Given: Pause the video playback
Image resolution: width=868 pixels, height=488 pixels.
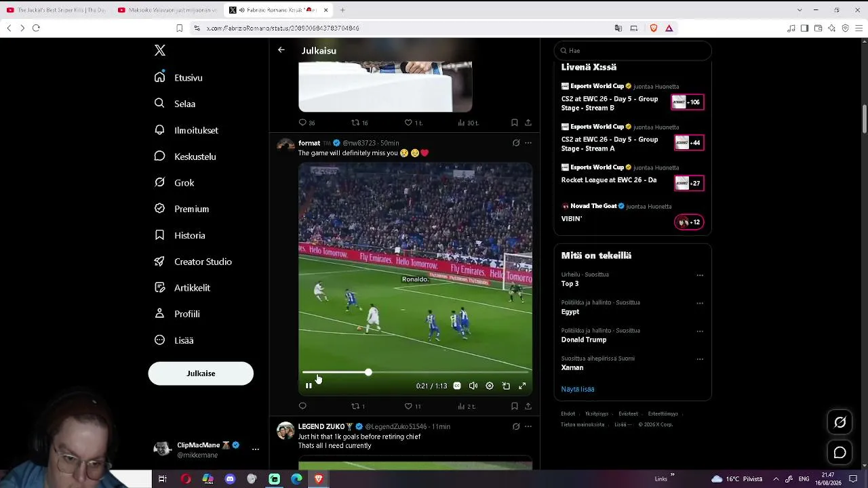Looking at the screenshot, I should tap(309, 386).
